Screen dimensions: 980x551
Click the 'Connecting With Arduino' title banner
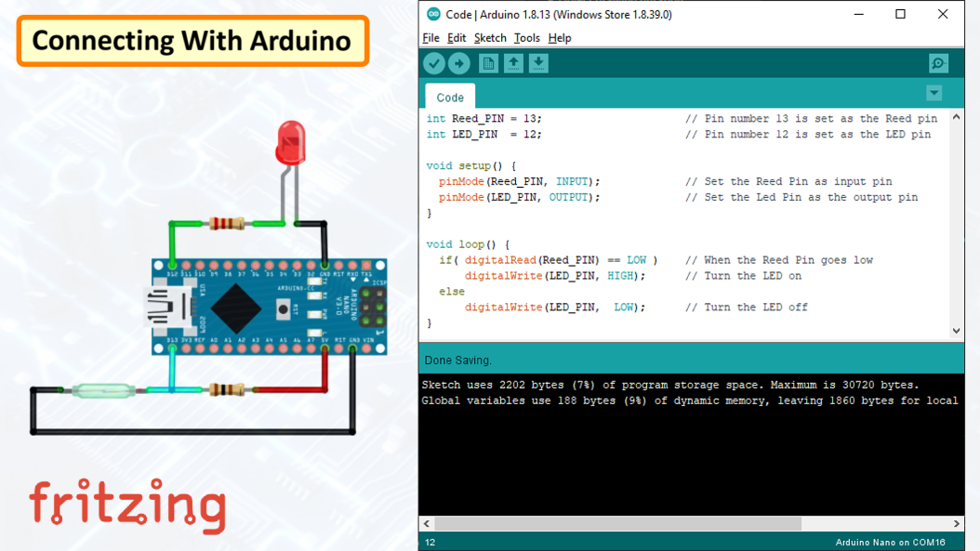click(192, 41)
